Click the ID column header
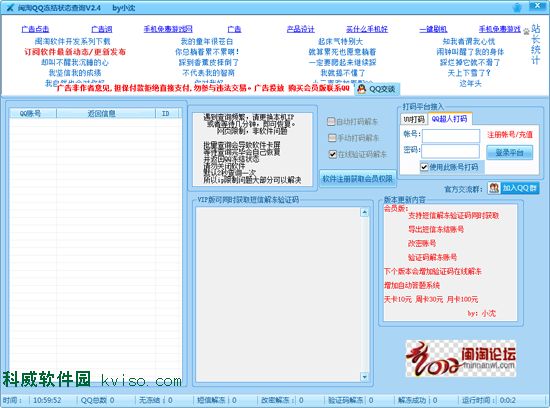 167,113
